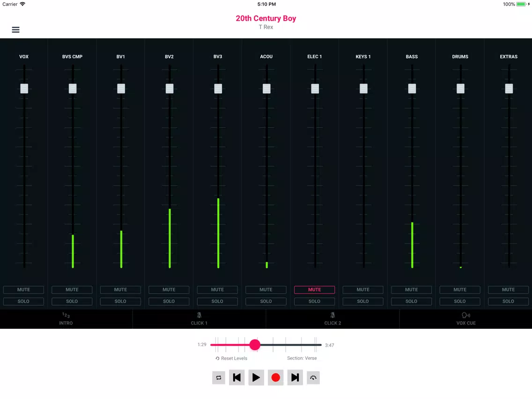Click the Section: Verse label
Image resolution: width=532 pixels, height=399 pixels.
pyautogui.click(x=302, y=358)
